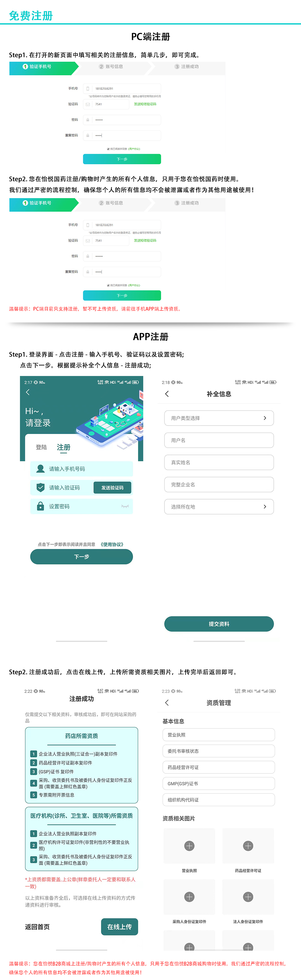Image resolution: width=301 pixels, height=980 pixels.
Task: Add 营业执照 image with plus icon
Action: (189, 846)
